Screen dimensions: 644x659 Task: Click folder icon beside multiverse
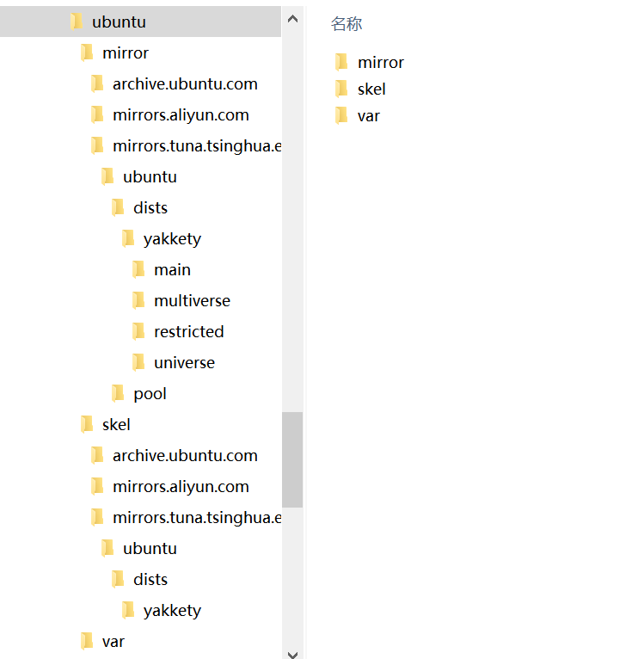pyautogui.click(x=138, y=300)
